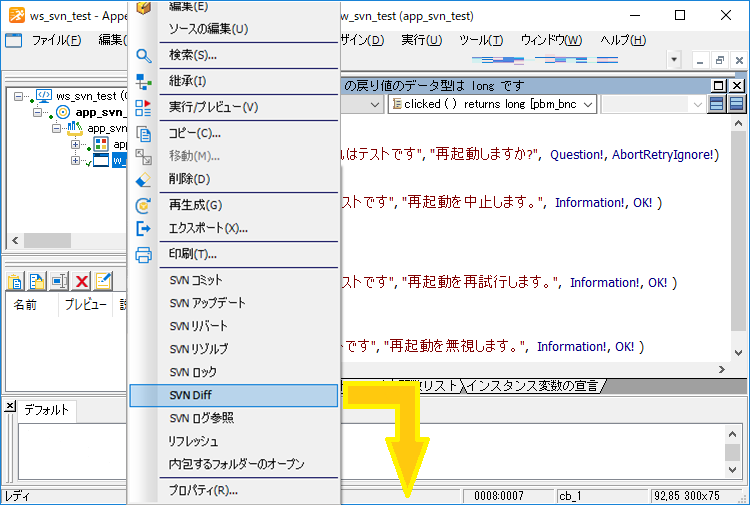Choose リフレッシュ in context menu
Viewport: 750px width, 510px height.
coord(193,441)
